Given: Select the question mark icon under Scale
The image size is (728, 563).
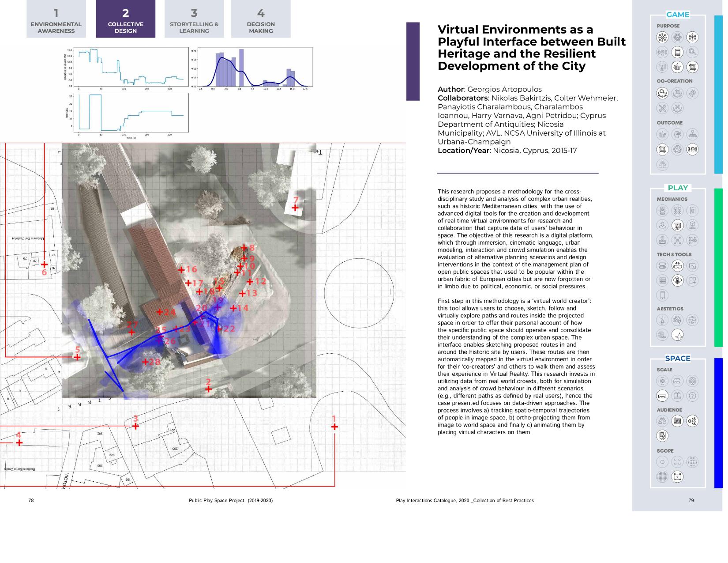Looking at the screenshot, I should point(692,396).
